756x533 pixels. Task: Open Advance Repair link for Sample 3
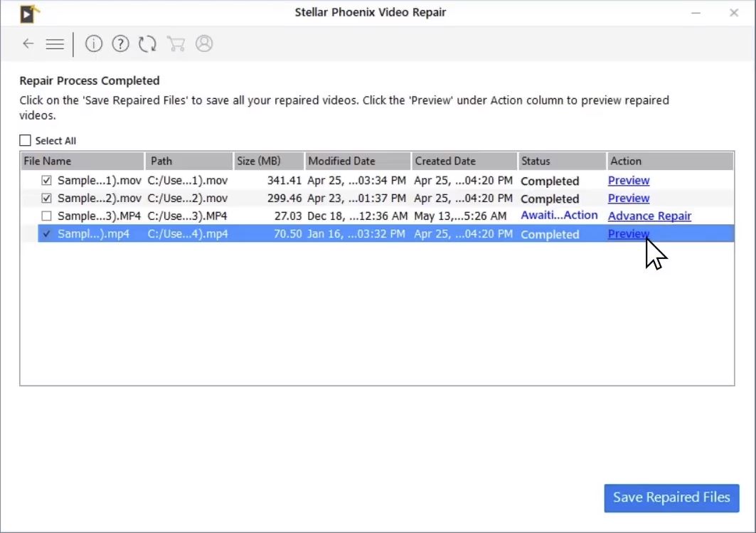[x=649, y=216]
